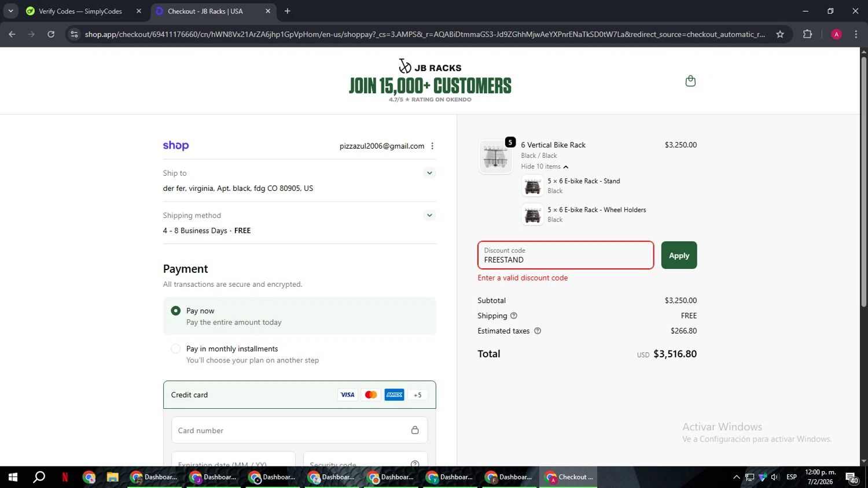Viewport: 868px width, 488px height.
Task: Click the JB Racks logo
Action: tap(430, 66)
